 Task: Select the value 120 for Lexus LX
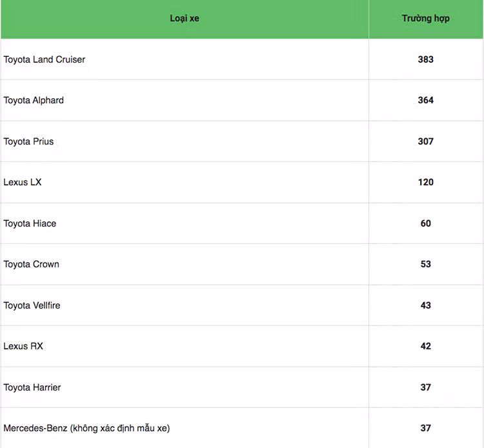pos(426,182)
